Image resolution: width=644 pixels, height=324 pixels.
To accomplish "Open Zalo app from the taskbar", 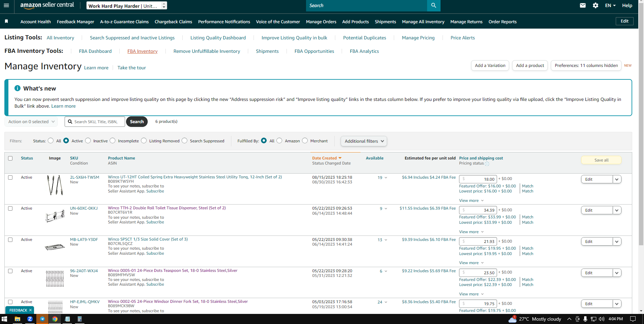I will pos(30,319).
